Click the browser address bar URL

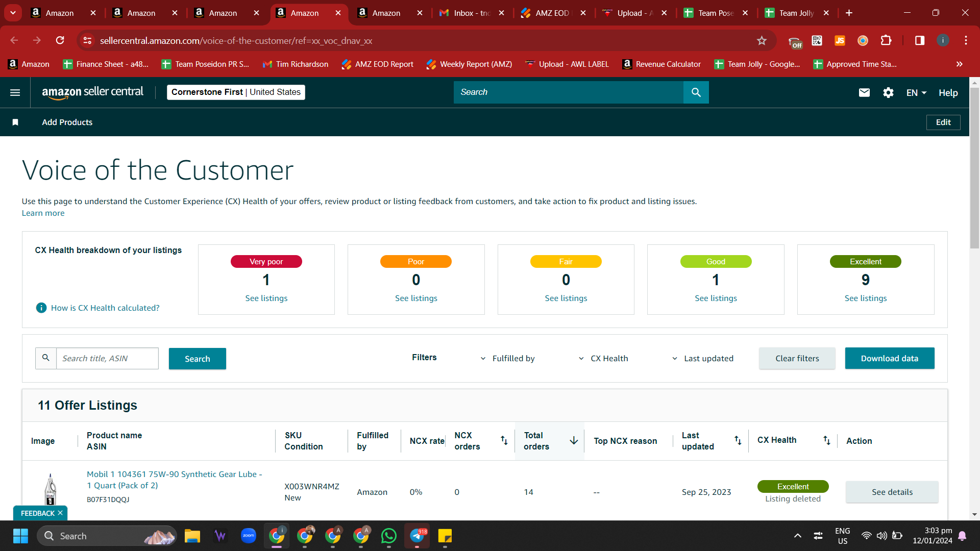(236, 40)
